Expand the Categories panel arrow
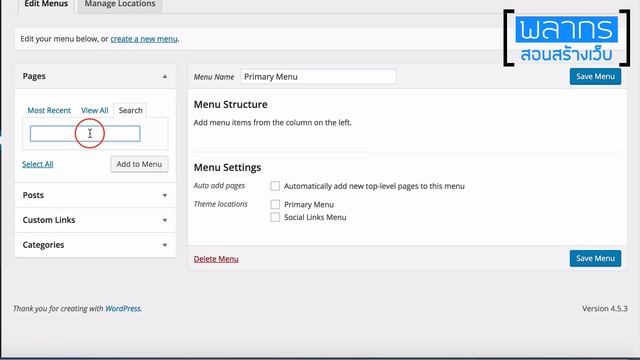The width and height of the screenshot is (640, 360). (164, 245)
